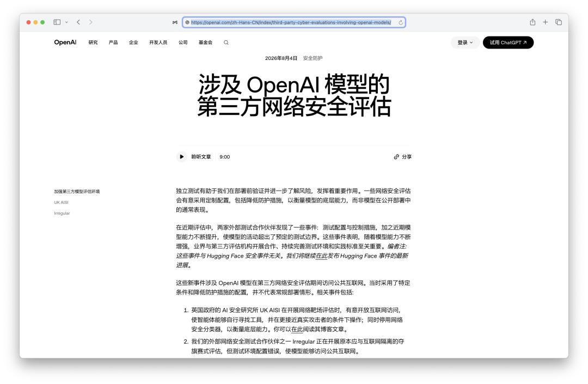Viewport: 588px width, 384px height.
Task: Open the 安全防护 category tag
Action: 313,58
